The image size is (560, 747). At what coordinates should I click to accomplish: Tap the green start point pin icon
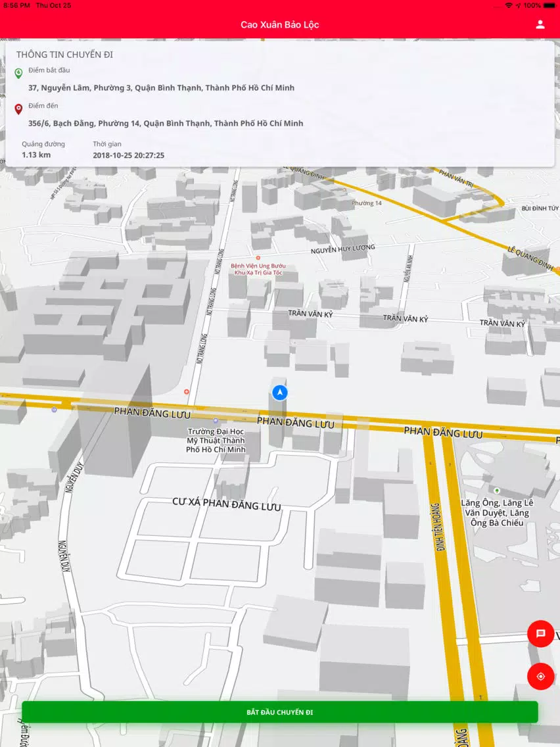18,73
